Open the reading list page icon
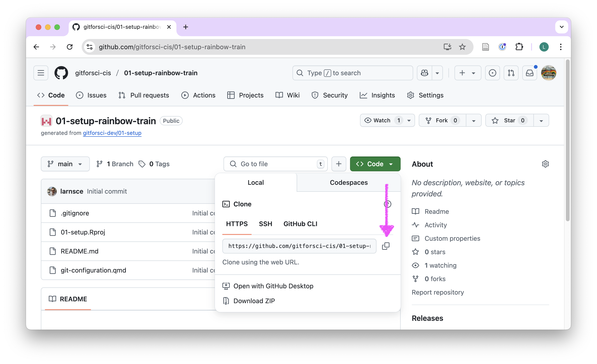 tap(485, 47)
